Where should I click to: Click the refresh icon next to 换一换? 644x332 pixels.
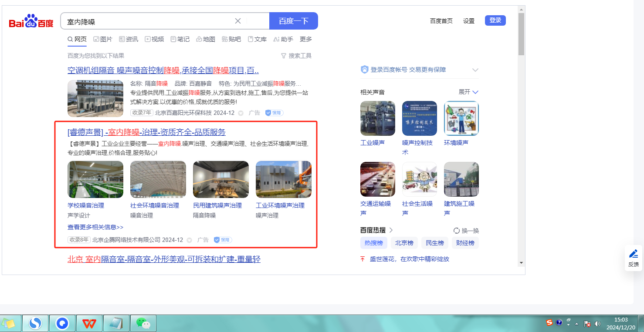(457, 231)
